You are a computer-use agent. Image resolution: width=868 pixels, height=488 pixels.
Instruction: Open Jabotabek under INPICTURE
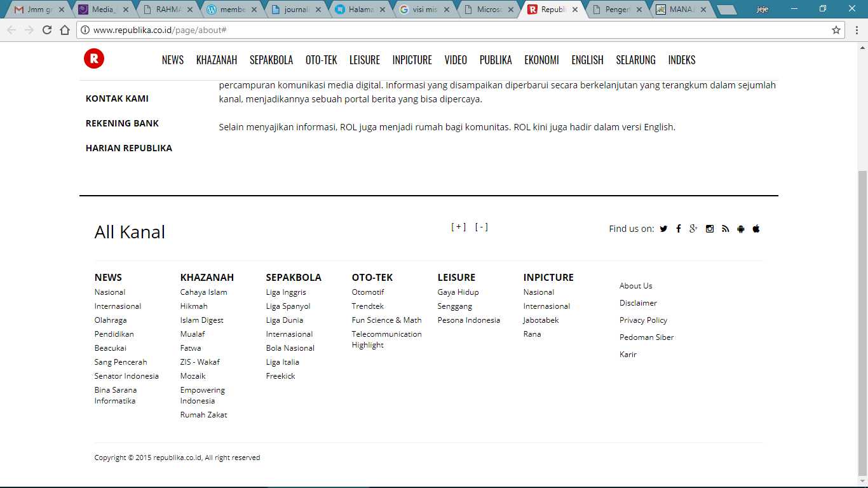(x=541, y=320)
